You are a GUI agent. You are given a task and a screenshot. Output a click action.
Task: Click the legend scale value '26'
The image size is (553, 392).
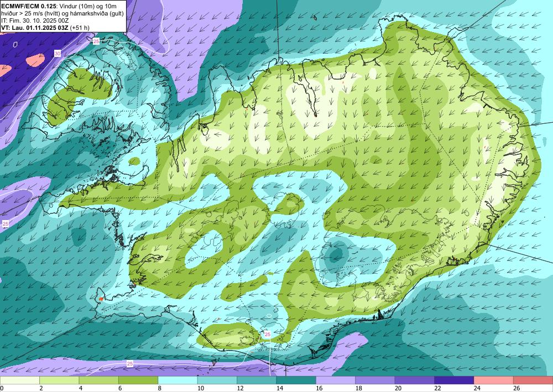click(x=517, y=389)
